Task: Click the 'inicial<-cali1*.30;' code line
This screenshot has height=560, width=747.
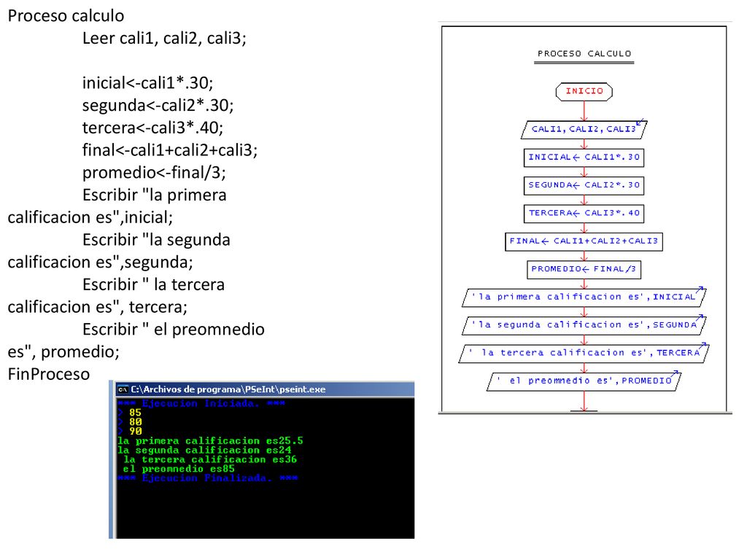Action: (x=147, y=83)
